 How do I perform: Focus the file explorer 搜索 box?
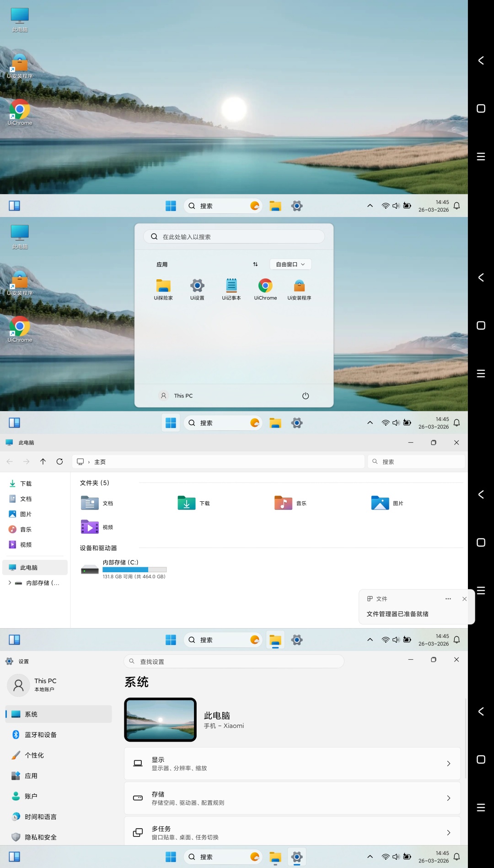pyautogui.click(x=416, y=461)
